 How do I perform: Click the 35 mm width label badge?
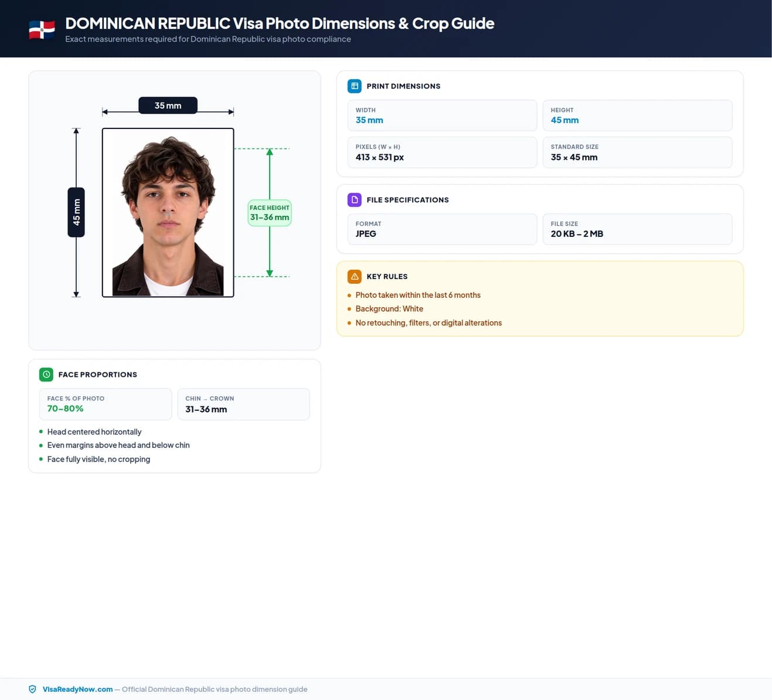[x=168, y=106]
